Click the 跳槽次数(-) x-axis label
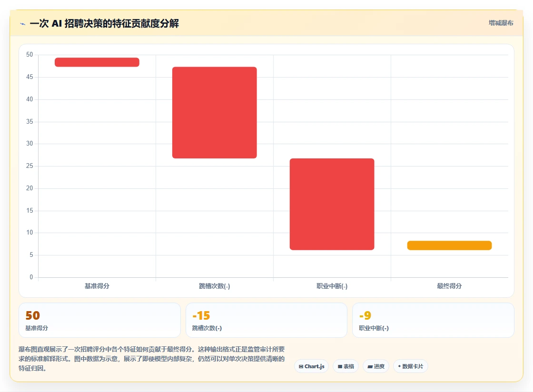 pos(215,286)
